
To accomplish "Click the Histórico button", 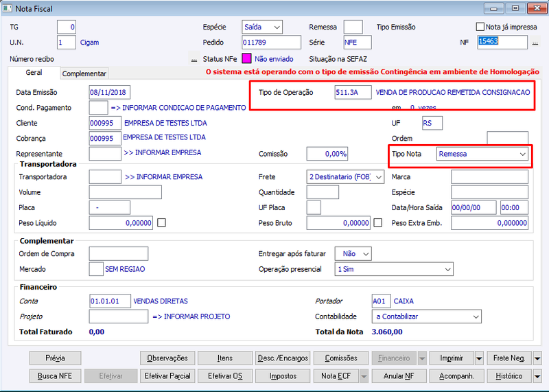I will pyautogui.click(x=509, y=376).
